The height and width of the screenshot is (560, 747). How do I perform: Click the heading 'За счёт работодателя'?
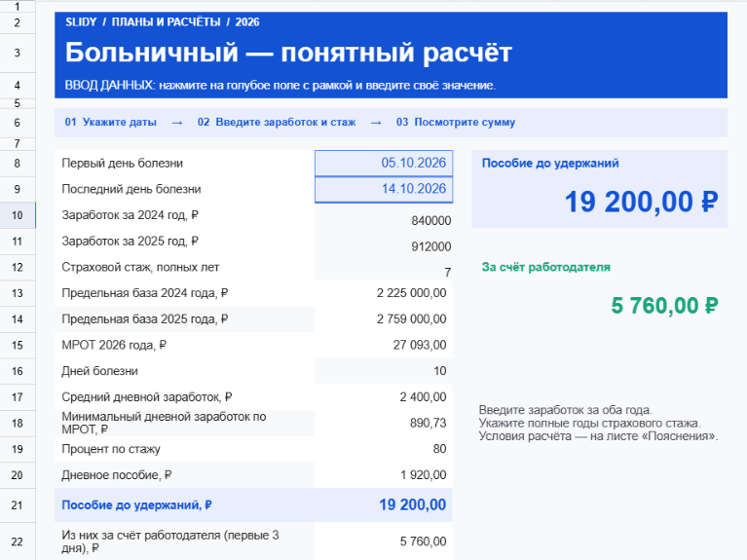coord(546,267)
